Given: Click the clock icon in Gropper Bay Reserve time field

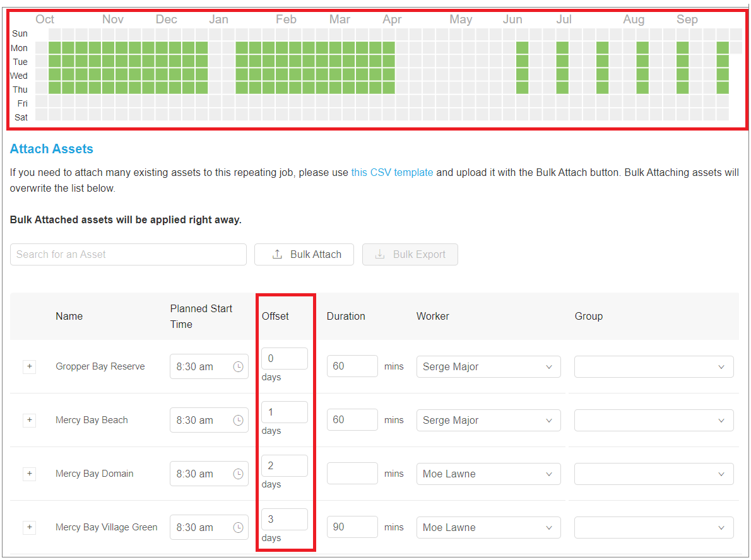Looking at the screenshot, I should [238, 366].
